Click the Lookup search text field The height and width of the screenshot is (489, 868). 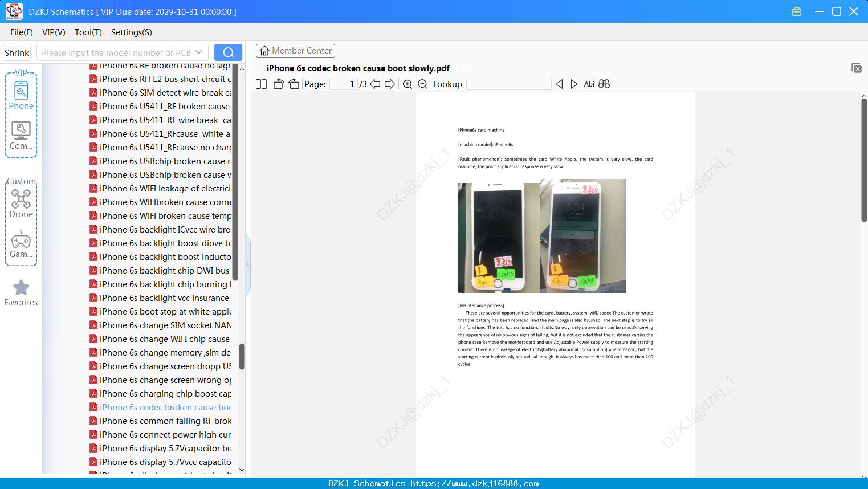(509, 84)
